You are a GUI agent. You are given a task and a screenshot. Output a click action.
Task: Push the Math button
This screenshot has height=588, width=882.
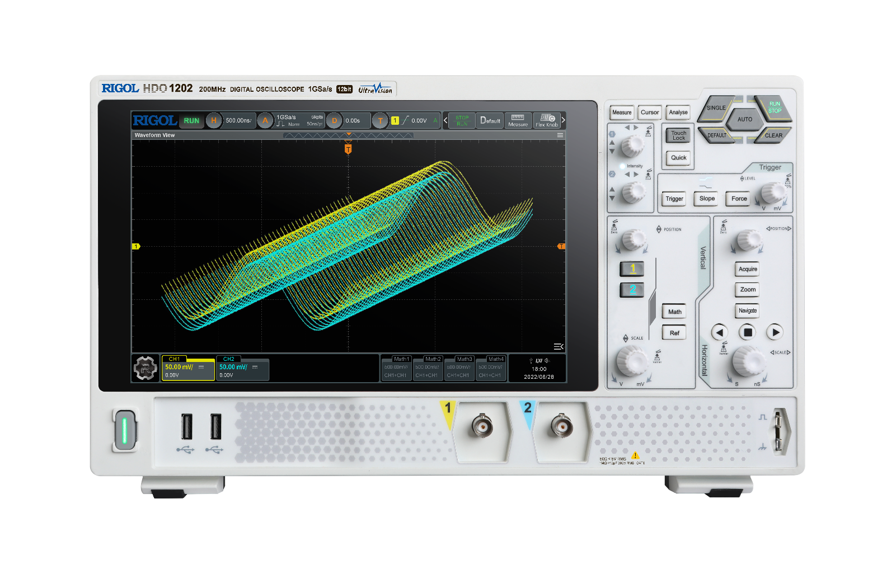pos(674,312)
